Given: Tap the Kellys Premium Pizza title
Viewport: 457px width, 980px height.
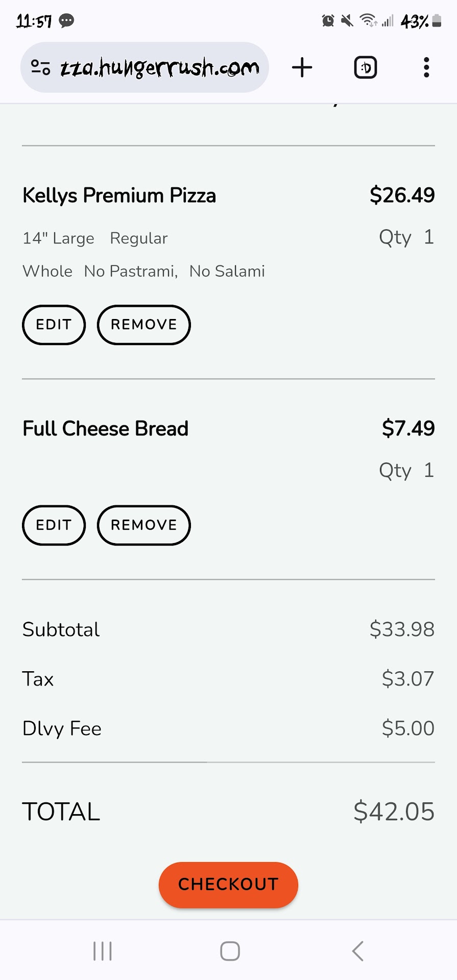Looking at the screenshot, I should [x=119, y=195].
